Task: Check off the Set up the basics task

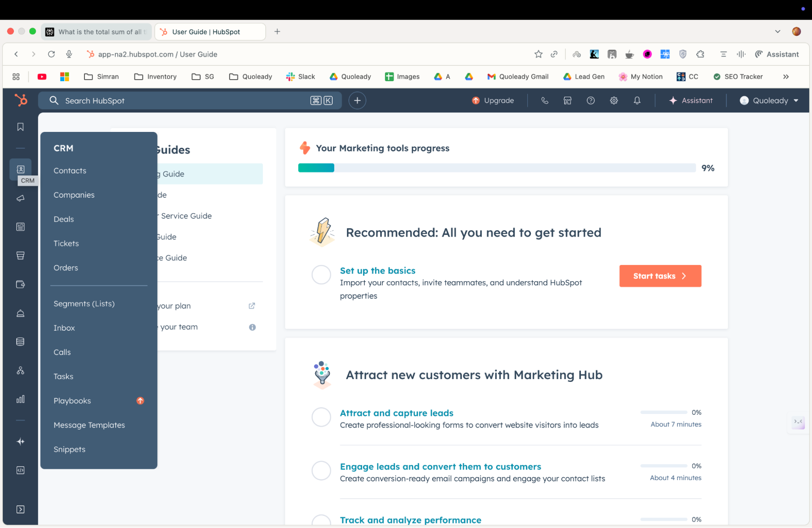Action: (x=321, y=275)
